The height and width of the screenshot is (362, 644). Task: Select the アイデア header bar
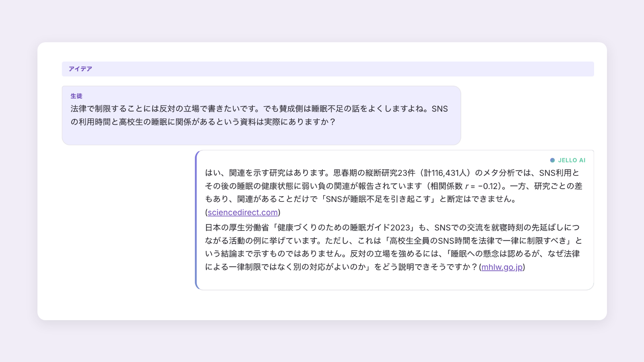(x=328, y=69)
